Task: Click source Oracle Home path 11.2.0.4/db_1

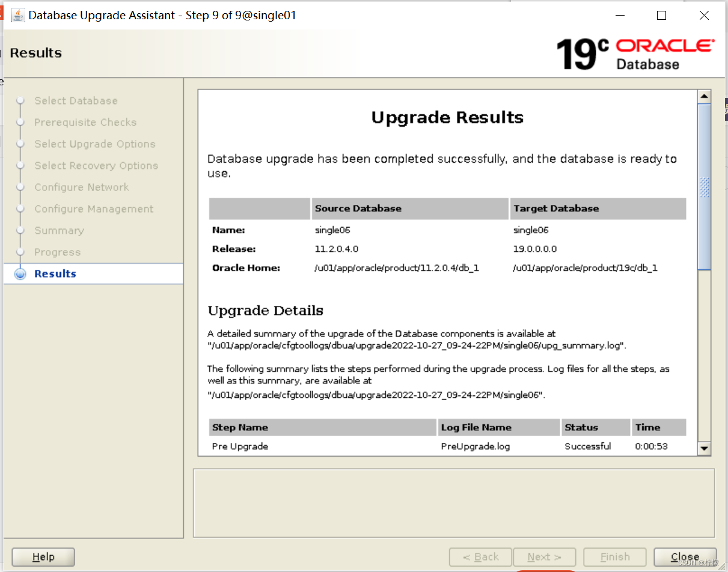Action: point(397,268)
